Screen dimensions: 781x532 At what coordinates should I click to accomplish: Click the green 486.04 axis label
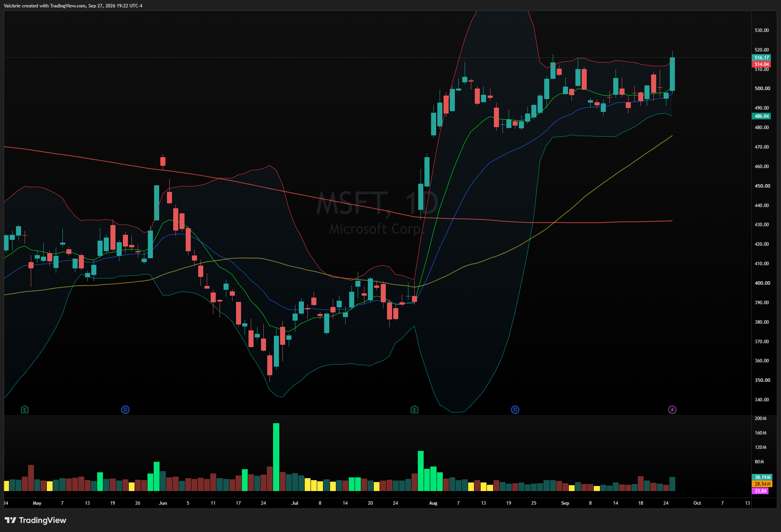coord(761,116)
